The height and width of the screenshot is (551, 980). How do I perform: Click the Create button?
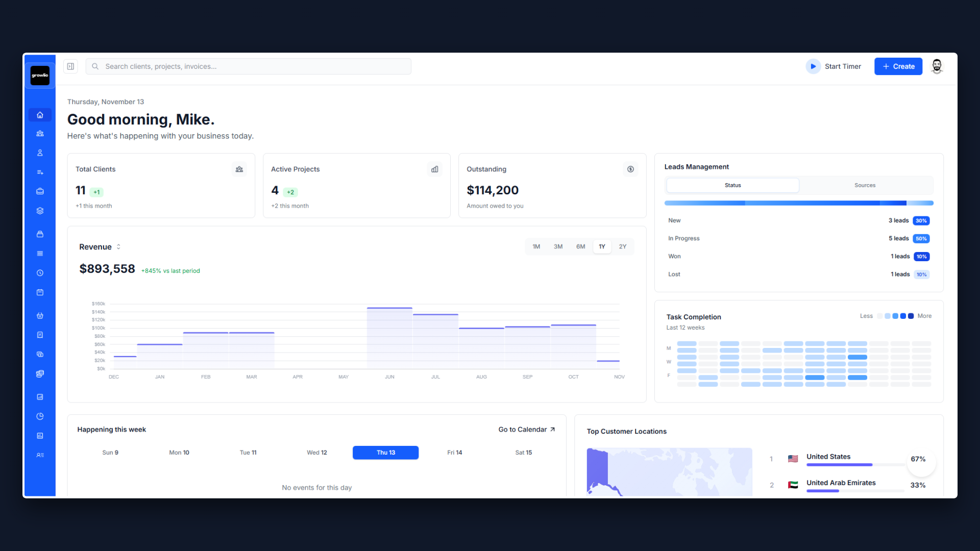tap(898, 66)
